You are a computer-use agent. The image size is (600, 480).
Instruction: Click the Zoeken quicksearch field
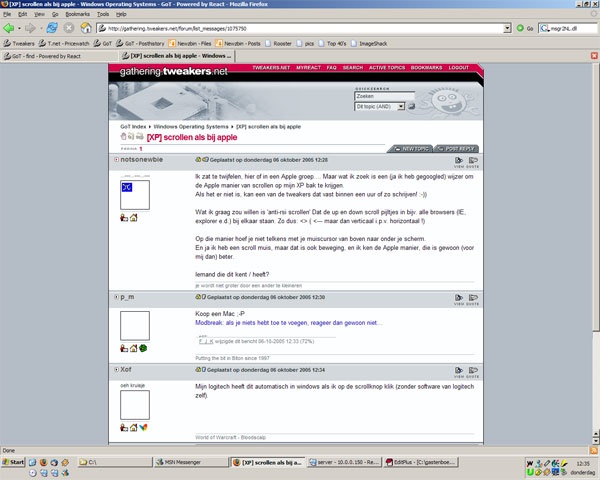click(x=385, y=96)
